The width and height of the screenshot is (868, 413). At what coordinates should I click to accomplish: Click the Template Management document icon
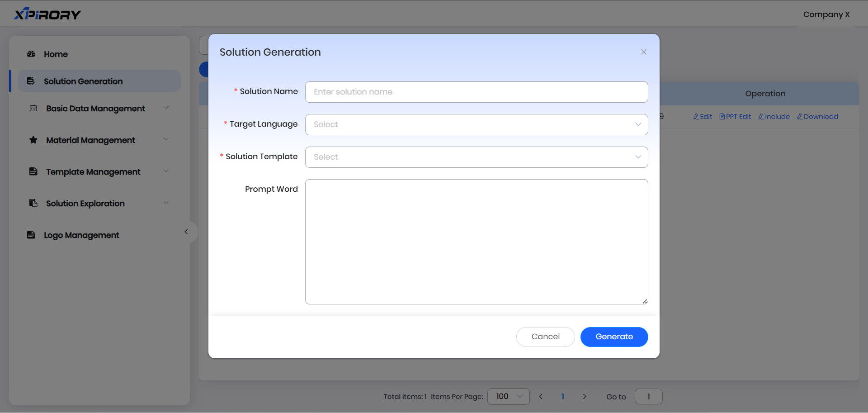point(33,172)
